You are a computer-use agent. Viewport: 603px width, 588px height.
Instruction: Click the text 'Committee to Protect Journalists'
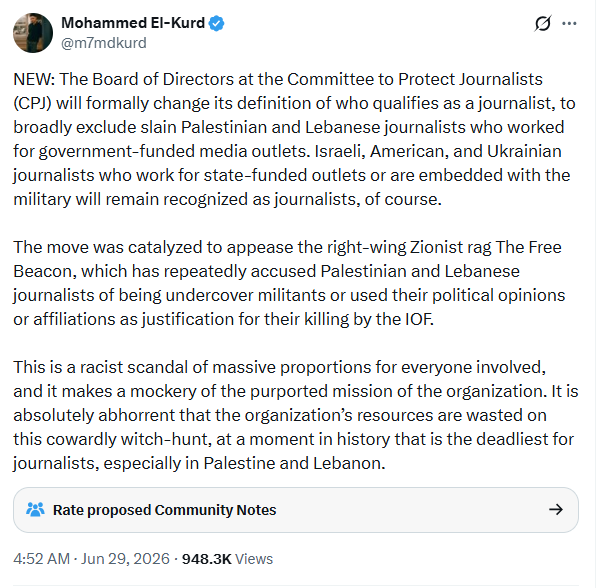pyautogui.click(x=415, y=79)
